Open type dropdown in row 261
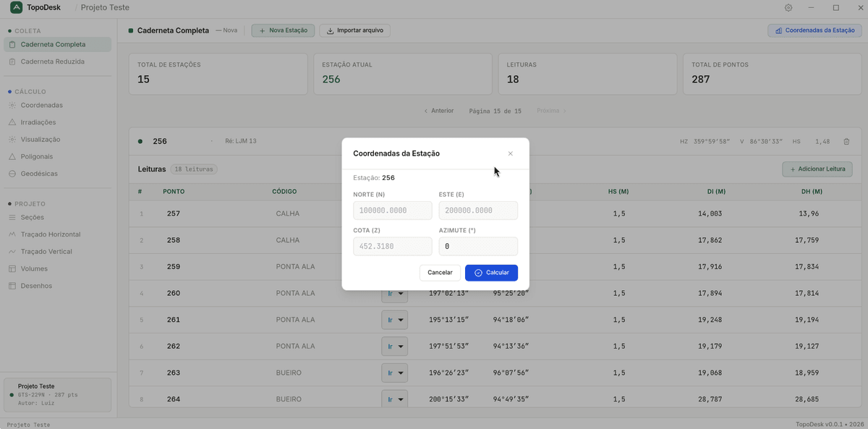Screen dimensions: 868x429 [x=395, y=320]
